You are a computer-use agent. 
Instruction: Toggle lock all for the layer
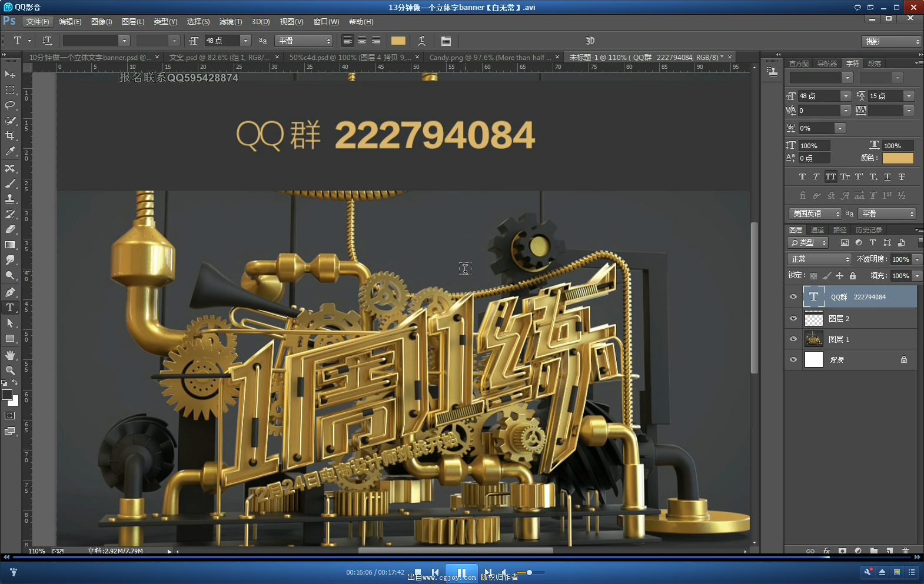point(853,275)
